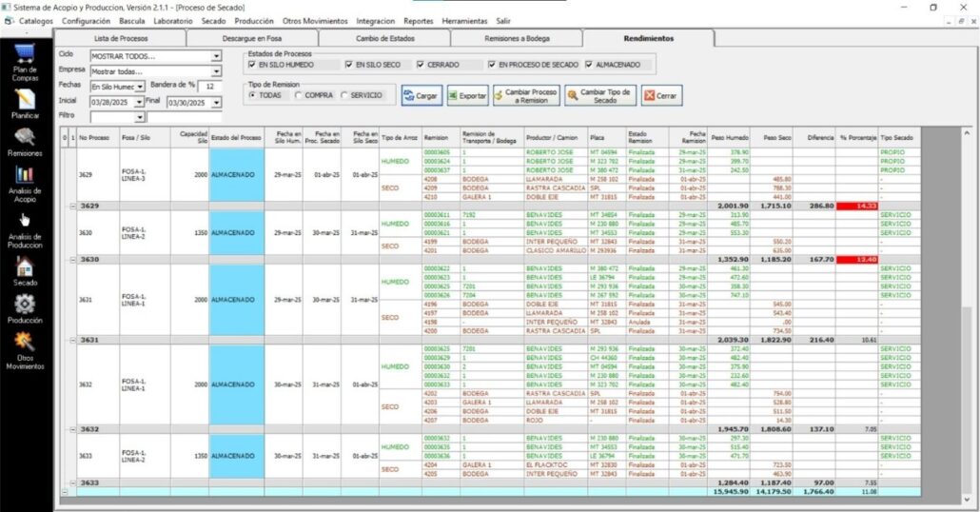
Task: Select the COMPRA radio button
Action: coord(300,95)
